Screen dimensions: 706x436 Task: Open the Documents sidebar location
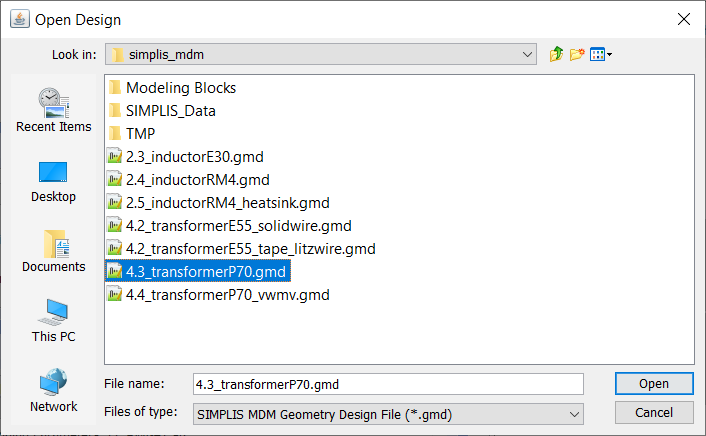coord(53,250)
